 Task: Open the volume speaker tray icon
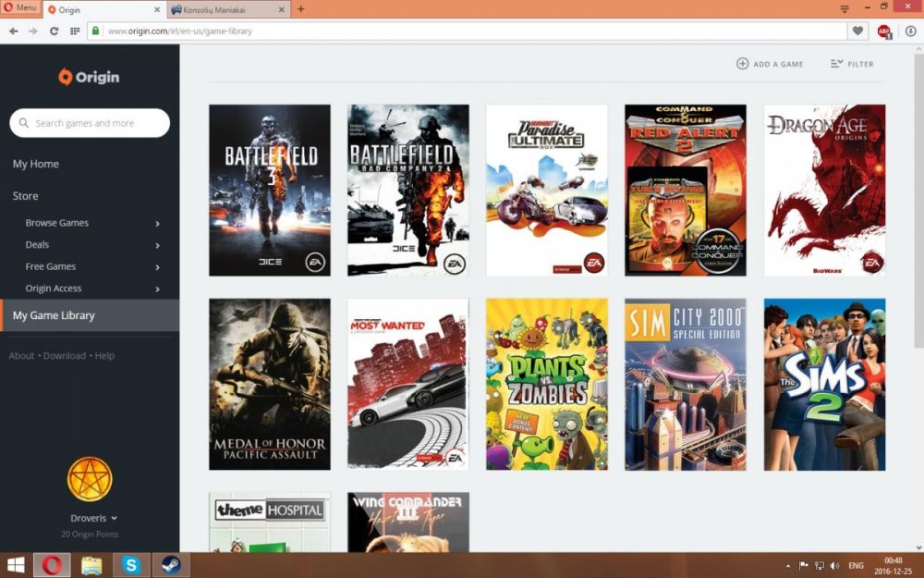coord(834,566)
